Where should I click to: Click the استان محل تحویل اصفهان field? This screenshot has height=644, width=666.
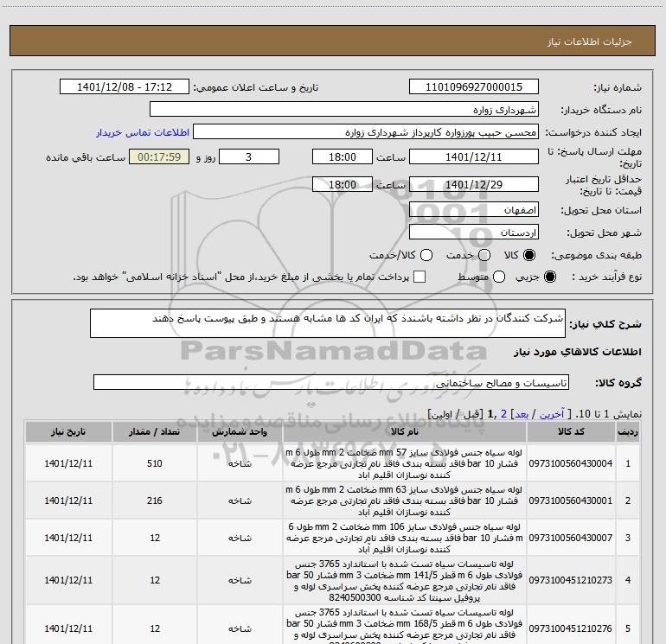[474, 210]
